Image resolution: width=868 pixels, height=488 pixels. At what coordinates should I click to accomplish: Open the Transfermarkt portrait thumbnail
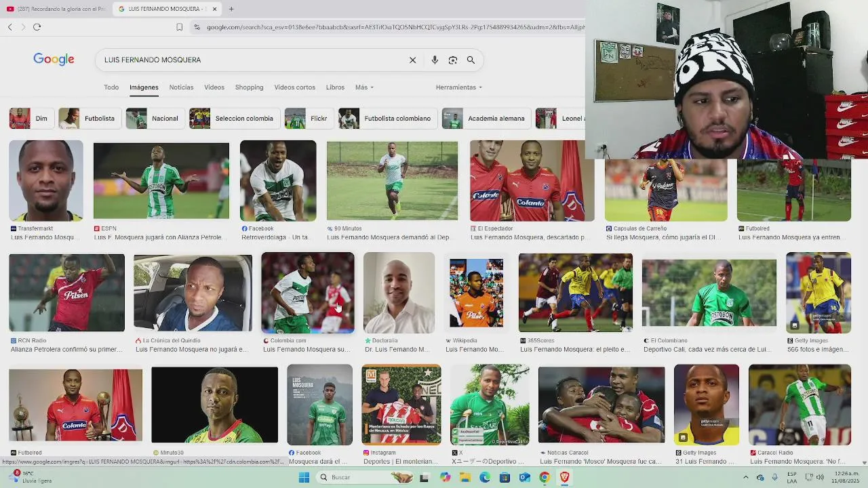46,181
